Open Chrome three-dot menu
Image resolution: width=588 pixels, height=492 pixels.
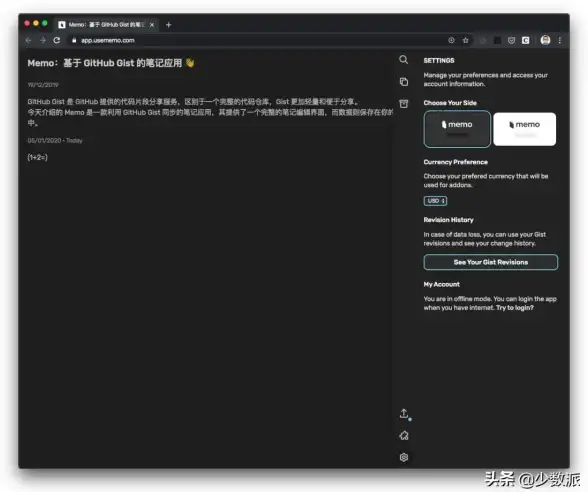click(560, 40)
